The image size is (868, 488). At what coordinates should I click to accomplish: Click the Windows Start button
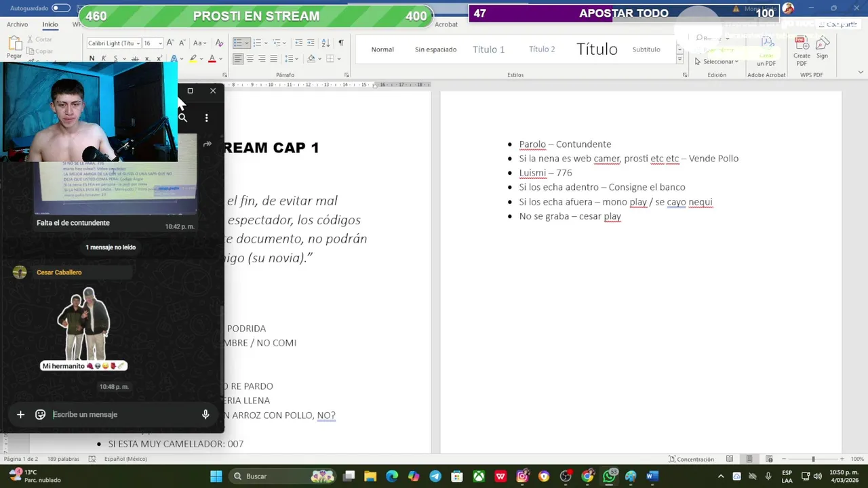pos(216,476)
